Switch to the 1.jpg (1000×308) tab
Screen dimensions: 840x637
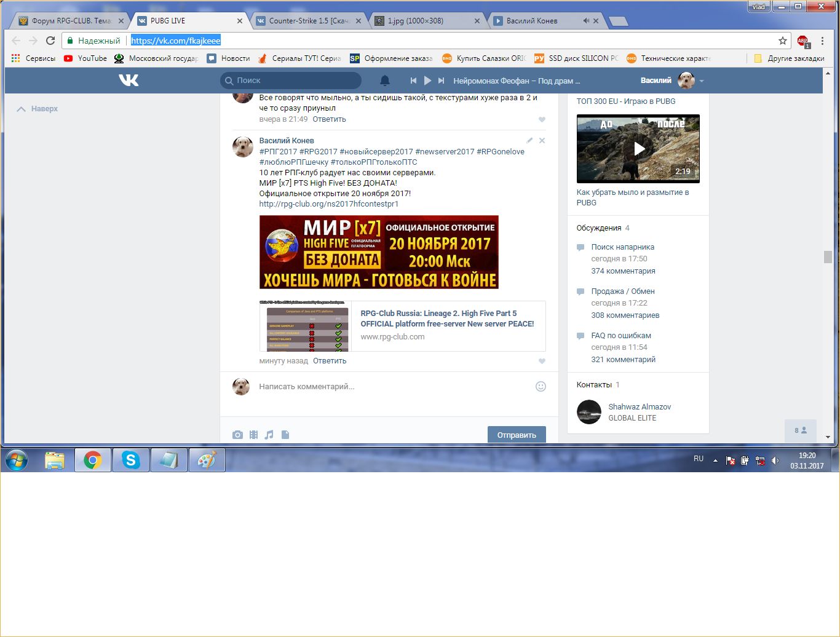click(427, 21)
